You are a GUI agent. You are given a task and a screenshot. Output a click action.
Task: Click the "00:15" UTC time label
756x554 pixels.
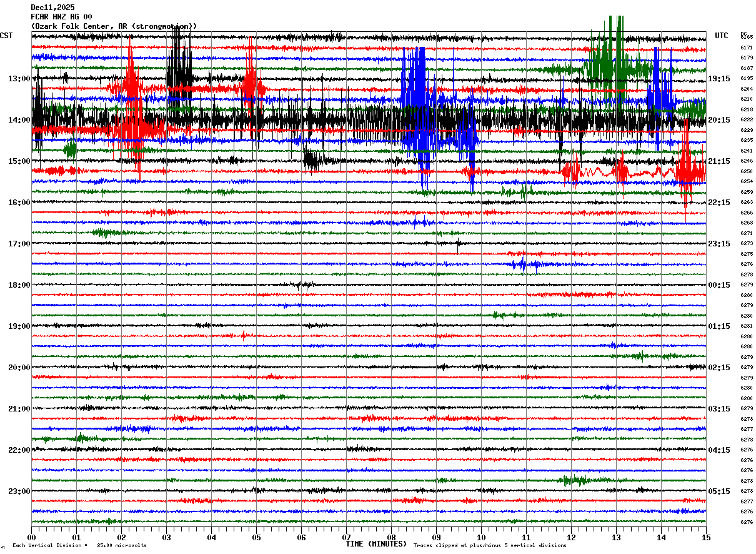(x=719, y=285)
